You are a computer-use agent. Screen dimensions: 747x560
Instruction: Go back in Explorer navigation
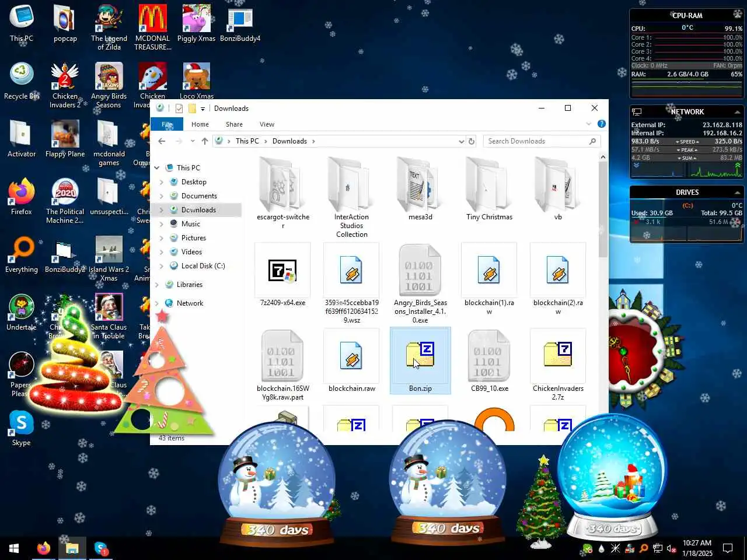[162, 141]
